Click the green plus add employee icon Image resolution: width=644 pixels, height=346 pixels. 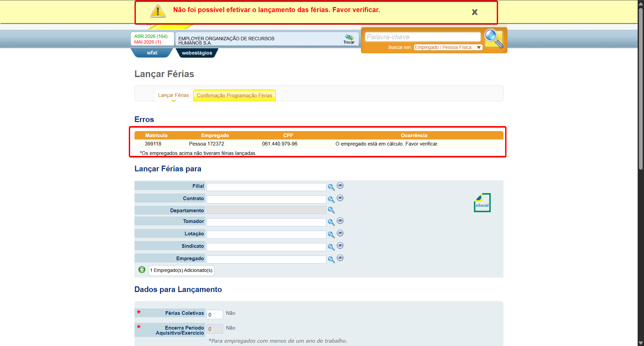pos(142,270)
